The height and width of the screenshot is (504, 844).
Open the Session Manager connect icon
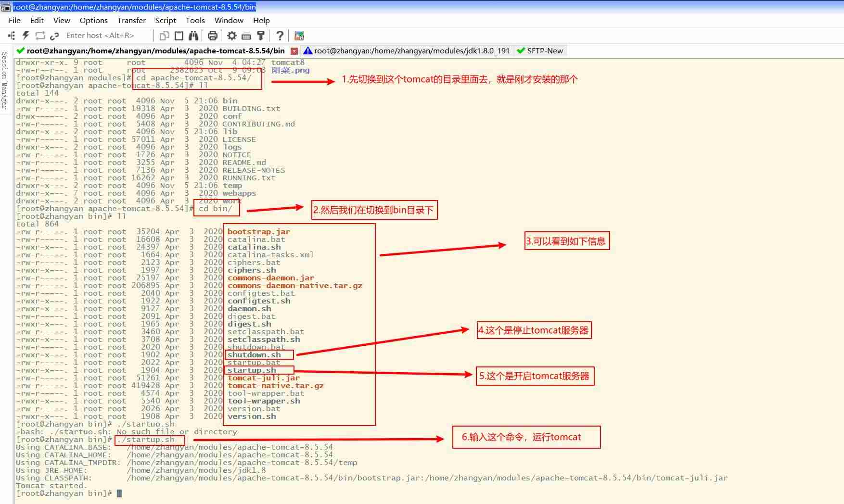pos(12,36)
